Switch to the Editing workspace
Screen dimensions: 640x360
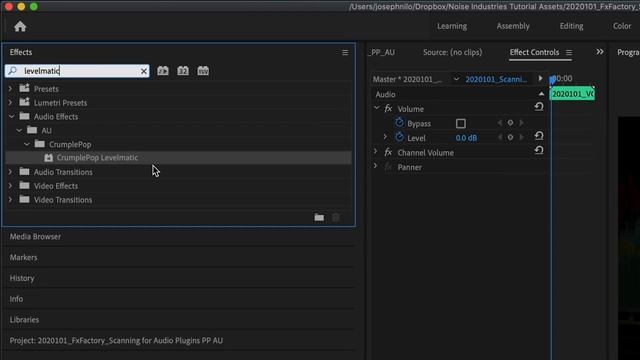click(x=571, y=26)
